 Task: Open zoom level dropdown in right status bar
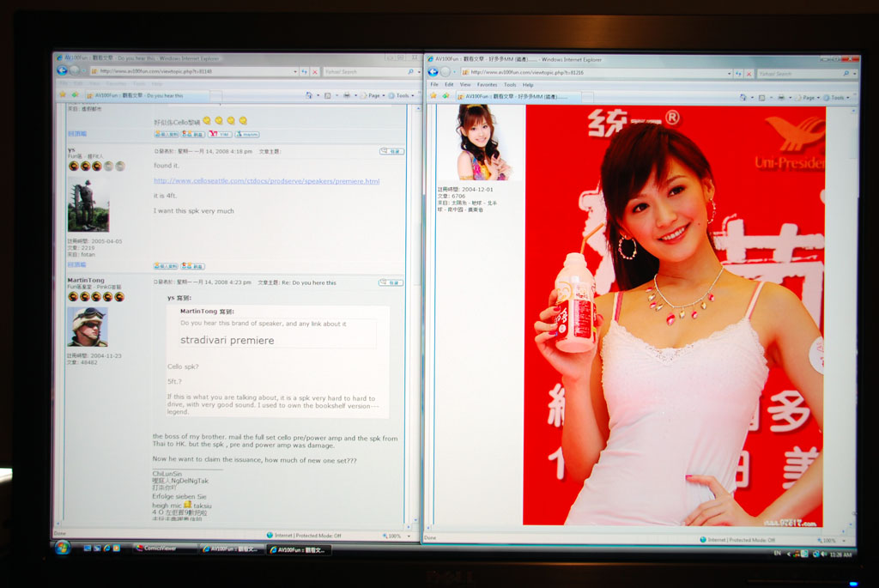tap(829, 541)
